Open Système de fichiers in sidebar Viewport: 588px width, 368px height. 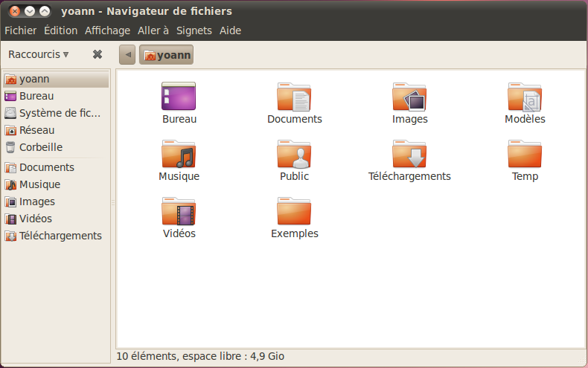pyautogui.click(x=56, y=113)
